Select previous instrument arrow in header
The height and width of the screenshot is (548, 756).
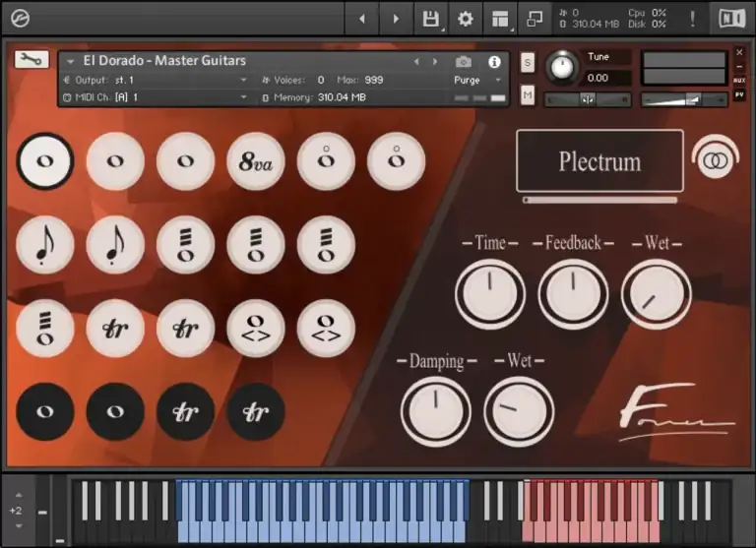pos(416,62)
